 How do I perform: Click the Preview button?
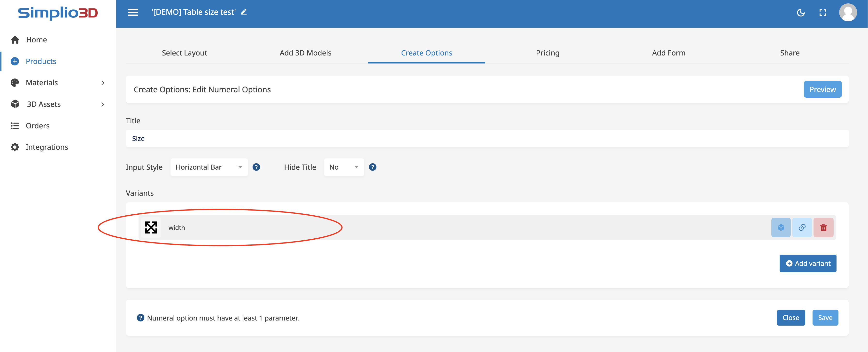coord(822,89)
